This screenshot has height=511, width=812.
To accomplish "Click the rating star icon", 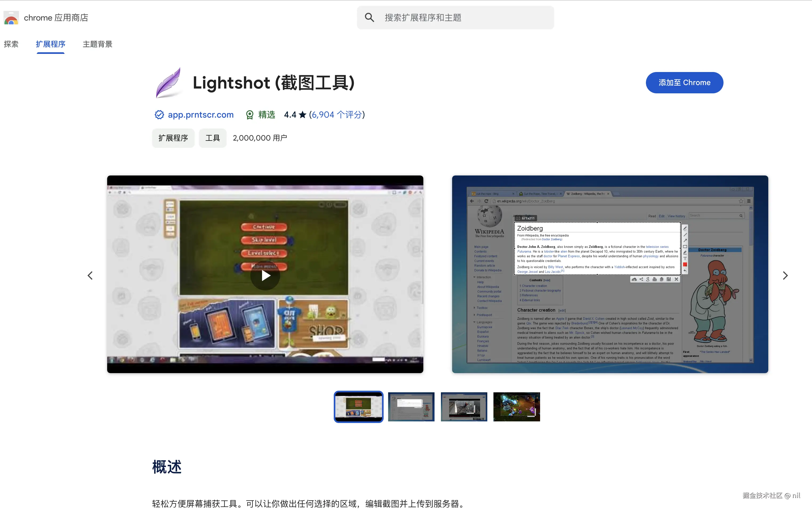I will click(x=303, y=115).
